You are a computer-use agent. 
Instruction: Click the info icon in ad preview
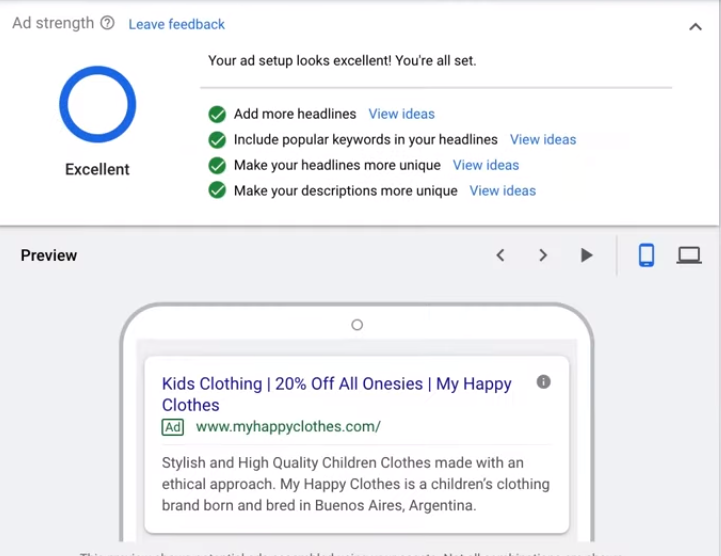(544, 382)
